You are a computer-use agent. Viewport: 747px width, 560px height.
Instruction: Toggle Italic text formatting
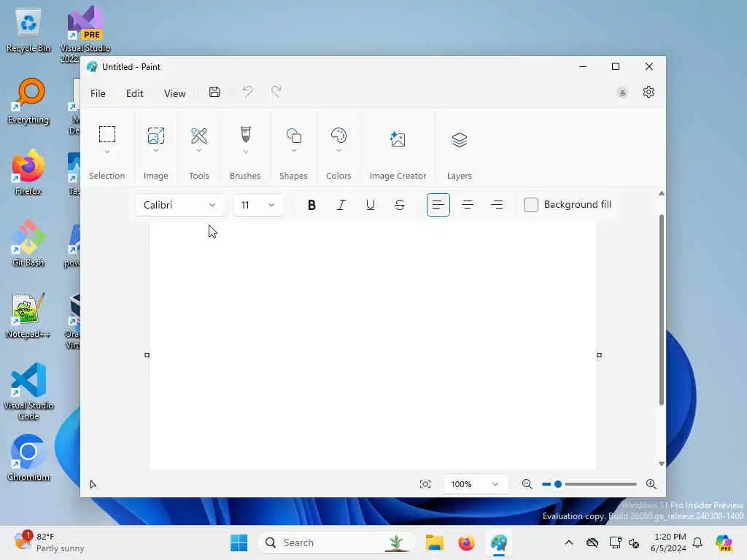pos(341,205)
